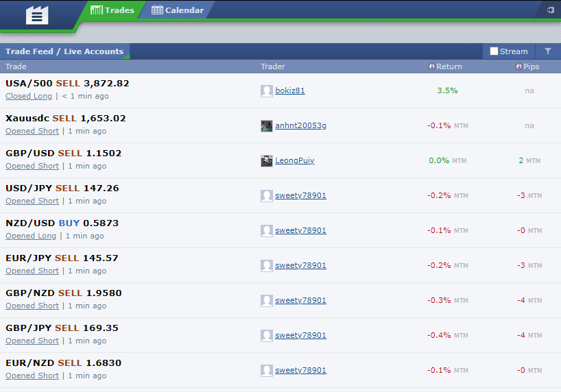
Task: Click sweety78901 avatar in GBP/NZD row
Action: pos(267,301)
